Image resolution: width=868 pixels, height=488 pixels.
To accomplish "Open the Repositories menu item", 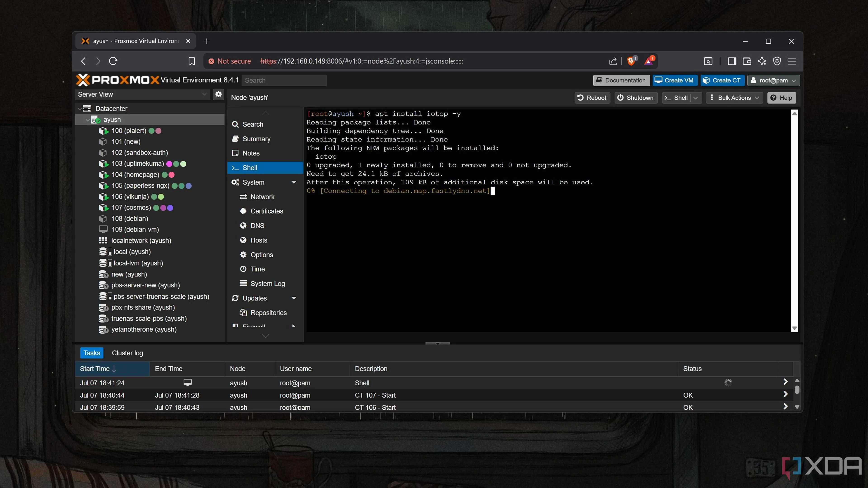I will tap(265, 312).
